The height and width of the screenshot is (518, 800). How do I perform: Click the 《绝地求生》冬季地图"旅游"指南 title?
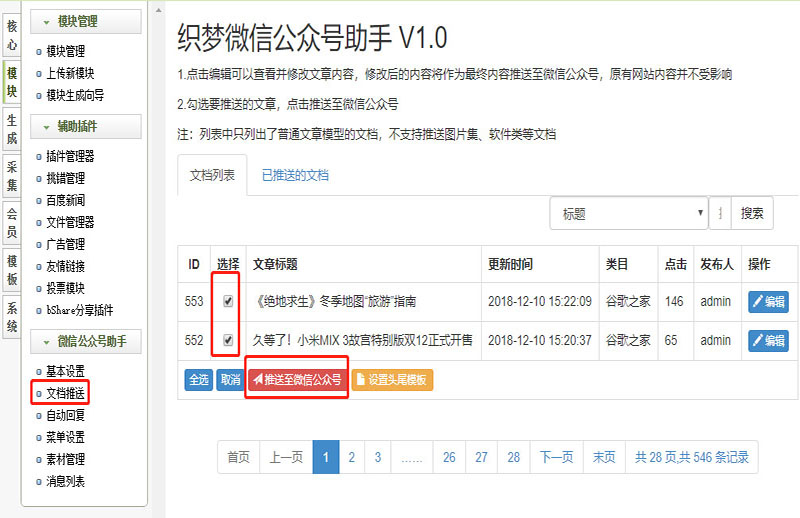335,302
